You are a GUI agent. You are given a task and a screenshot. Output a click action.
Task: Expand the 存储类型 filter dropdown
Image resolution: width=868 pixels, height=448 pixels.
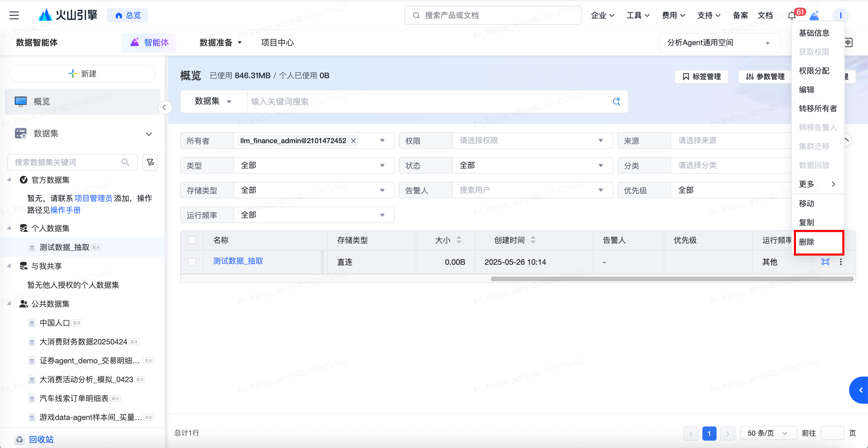coord(313,190)
